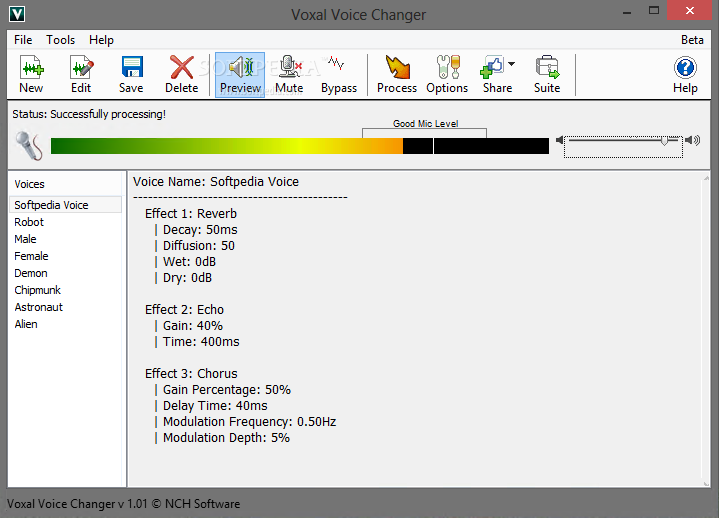The image size is (719, 518).
Task: Click the status bar version text
Action: [123, 504]
